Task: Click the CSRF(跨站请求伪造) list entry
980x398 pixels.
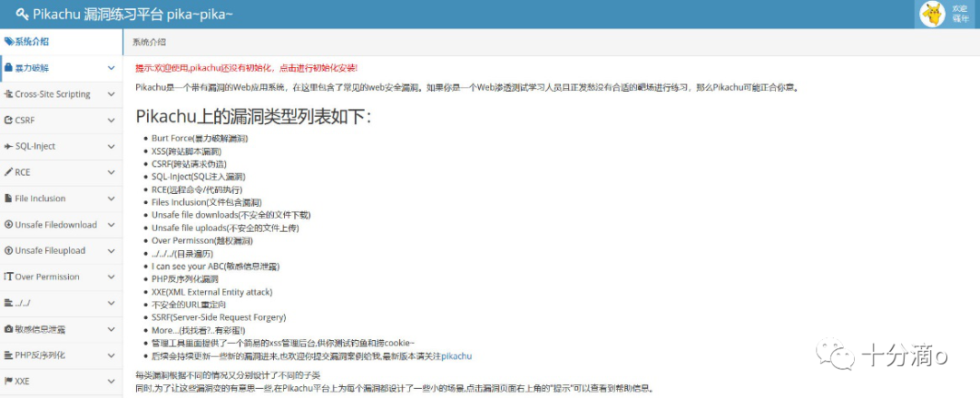Action: pyautogui.click(x=190, y=164)
